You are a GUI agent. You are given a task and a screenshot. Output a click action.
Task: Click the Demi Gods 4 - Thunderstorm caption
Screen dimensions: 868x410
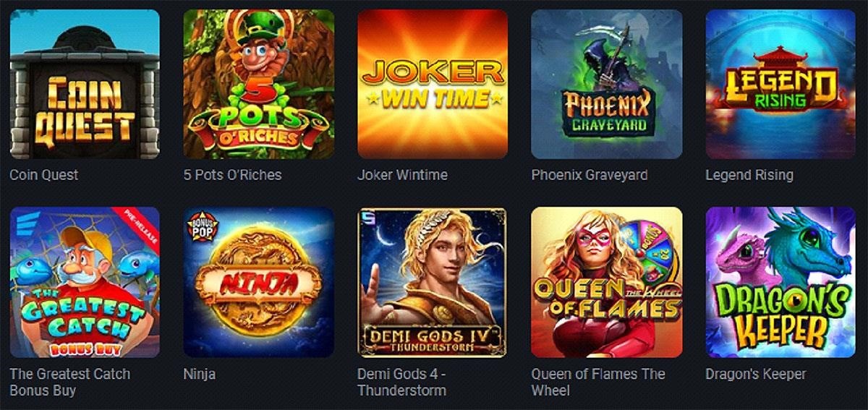(x=402, y=382)
